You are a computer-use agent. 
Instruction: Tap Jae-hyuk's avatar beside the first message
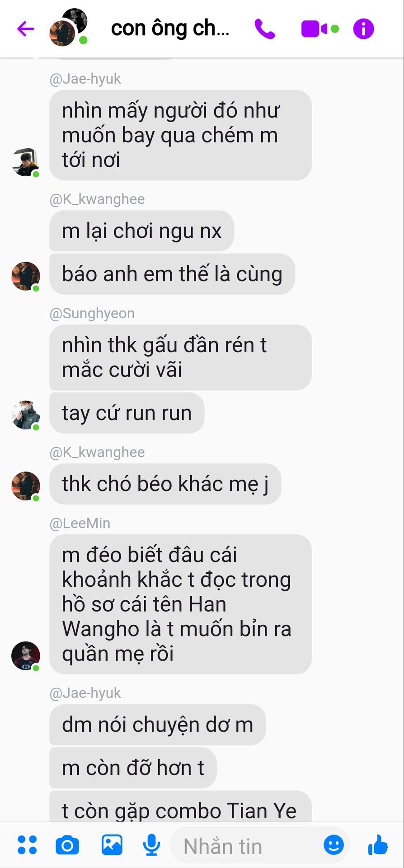pos(25,162)
